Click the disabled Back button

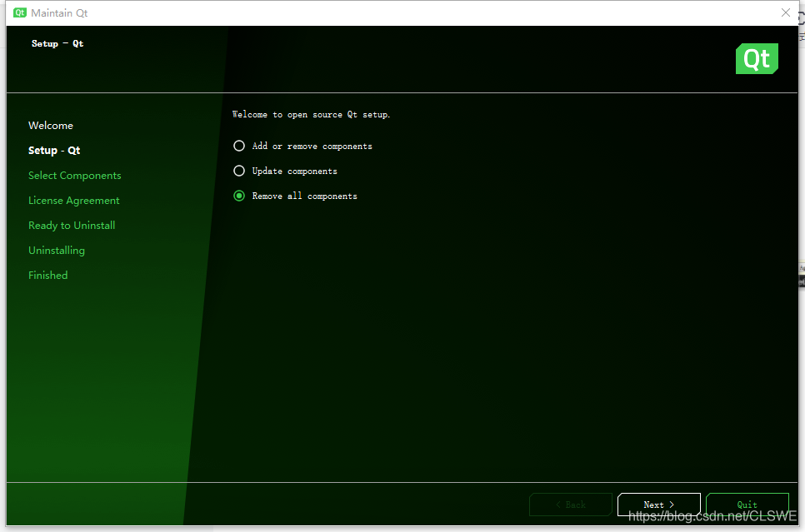point(570,505)
